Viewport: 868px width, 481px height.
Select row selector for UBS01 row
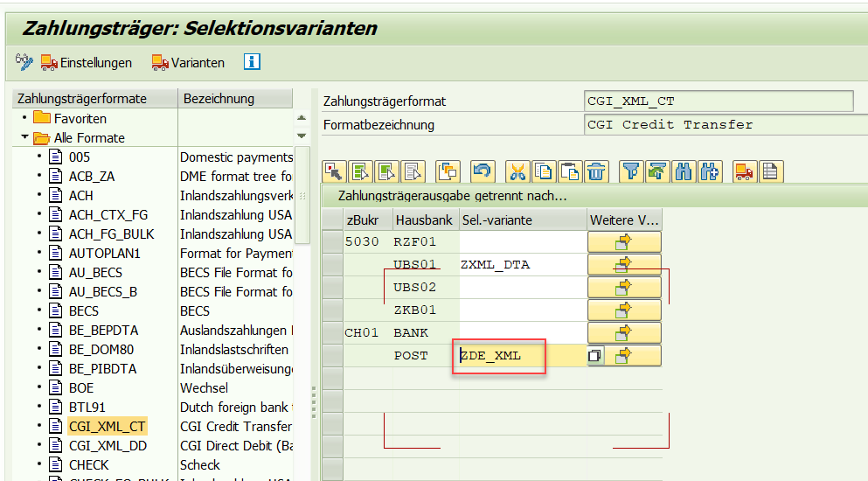(x=332, y=264)
